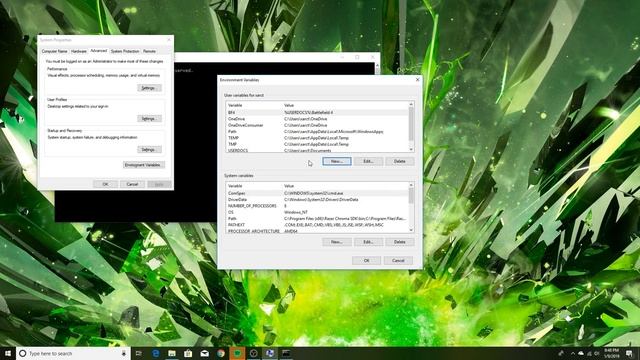Open Startup and Recovery Settings button
This screenshot has width=640, height=360.
pos(149,150)
